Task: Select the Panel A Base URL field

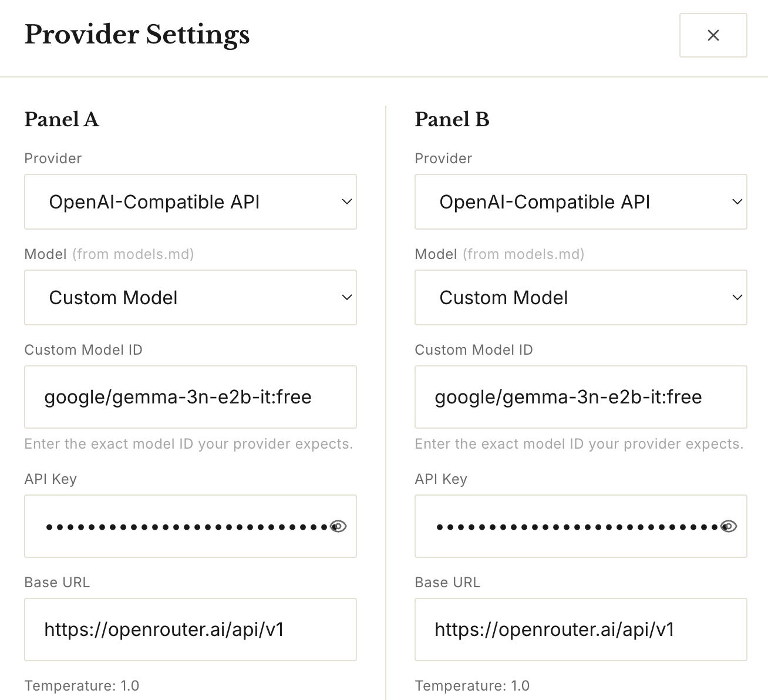Action: [x=190, y=630]
